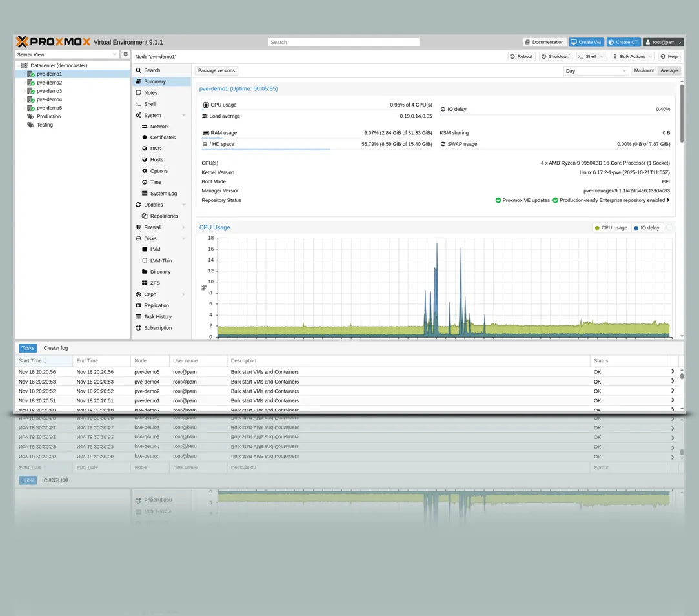Switch to the Cluster log tab
The image size is (699, 616).
pyautogui.click(x=56, y=348)
